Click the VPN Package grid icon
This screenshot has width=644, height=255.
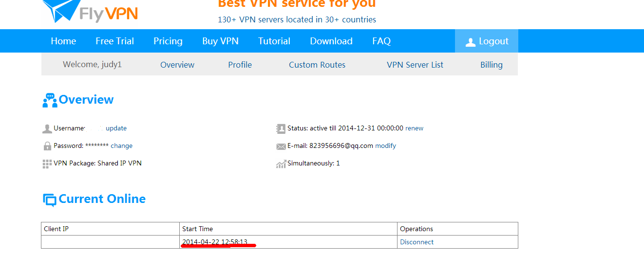pyautogui.click(x=47, y=164)
